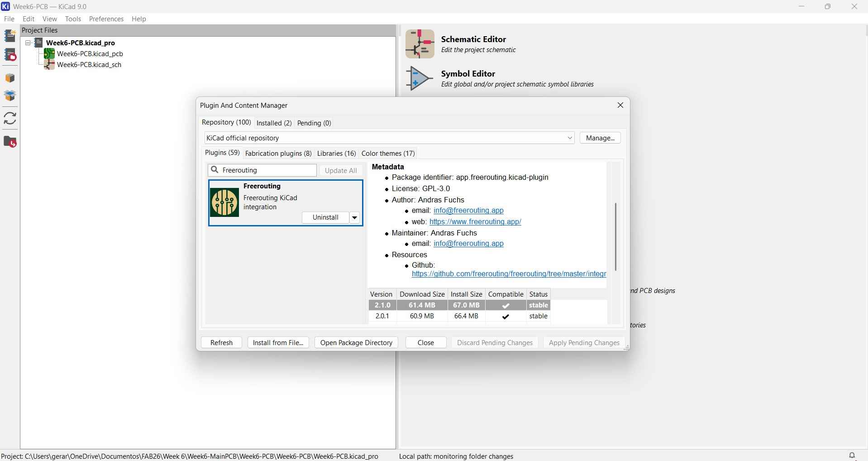
Task: Click the project path in status bar
Action: pyautogui.click(x=190, y=456)
